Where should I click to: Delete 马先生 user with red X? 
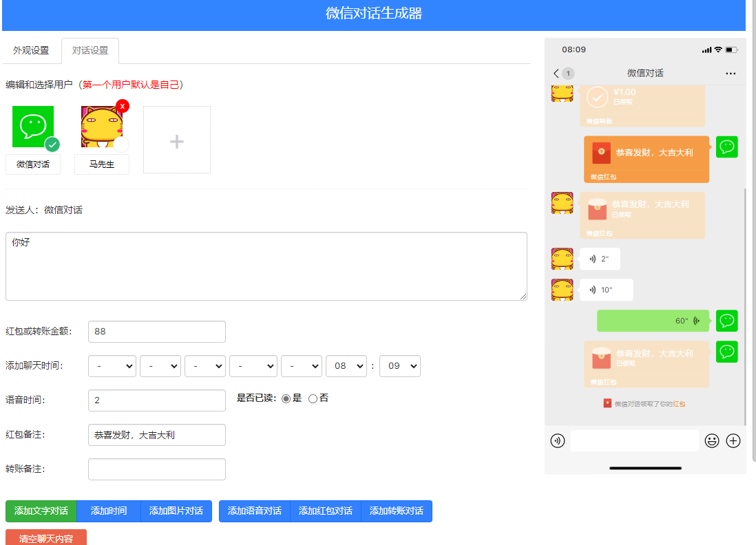[123, 106]
